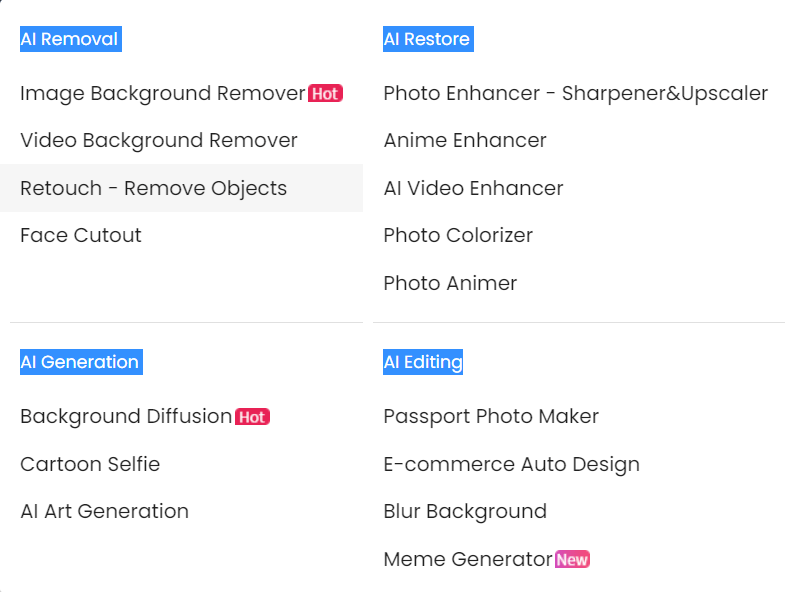
Task: Select Background Diffusion tool
Action: tap(126, 416)
